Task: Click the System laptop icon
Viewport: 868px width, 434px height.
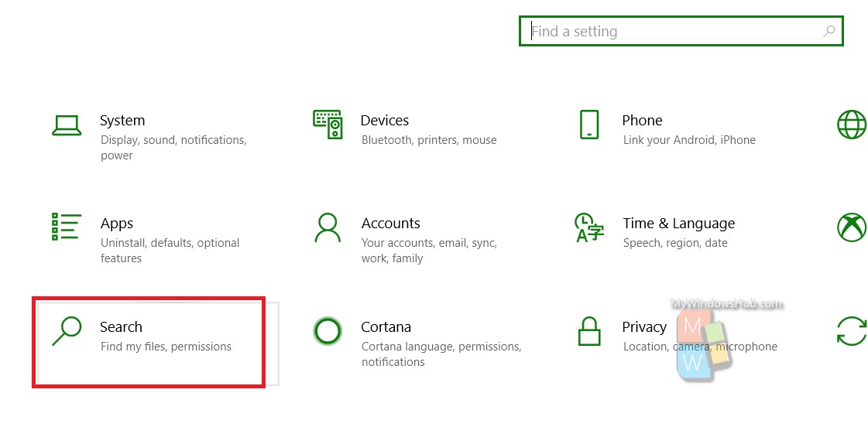Action: (67, 125)
